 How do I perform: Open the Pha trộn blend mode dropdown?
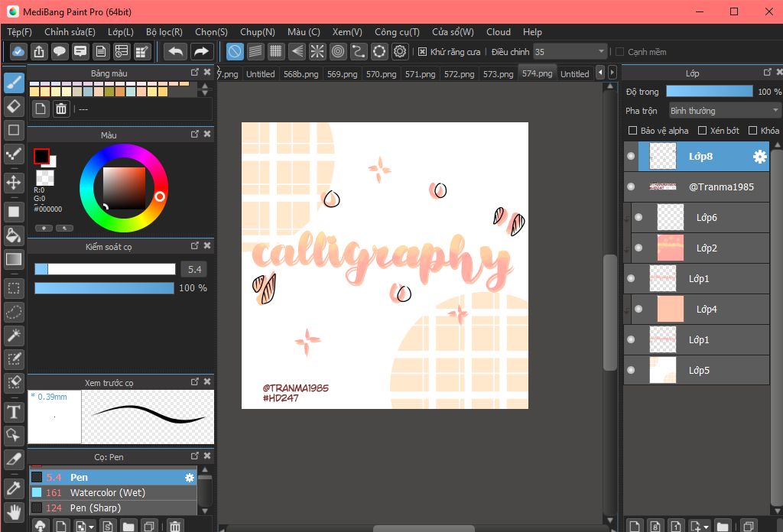724,111
